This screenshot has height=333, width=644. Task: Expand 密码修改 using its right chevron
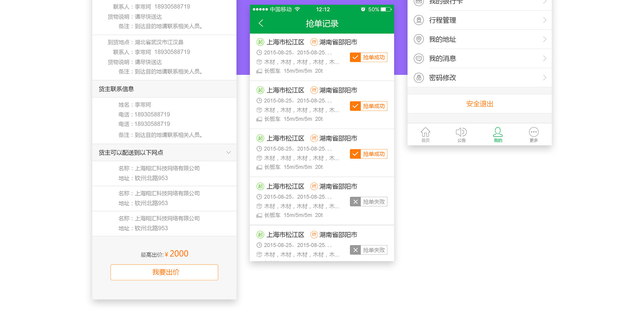[x=544, y=78]
